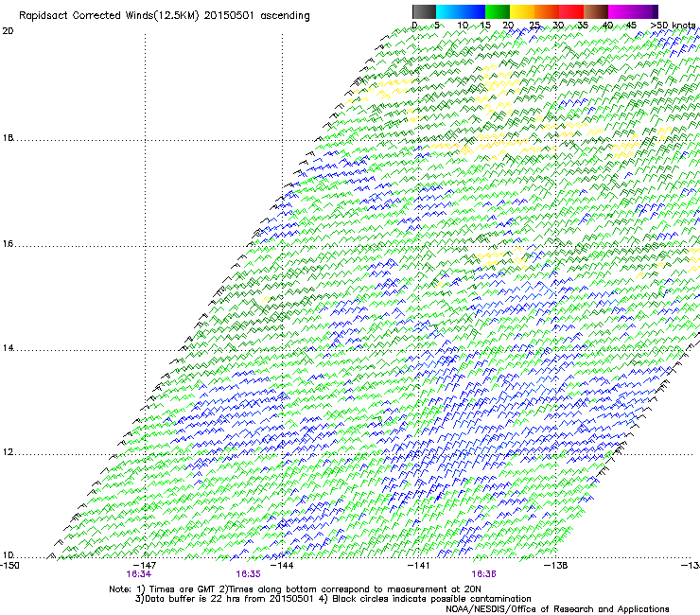This screenshot has width=700, height=615.
Task: Click the '20150501 ascending' text in the title
Action: click(256, 16)
